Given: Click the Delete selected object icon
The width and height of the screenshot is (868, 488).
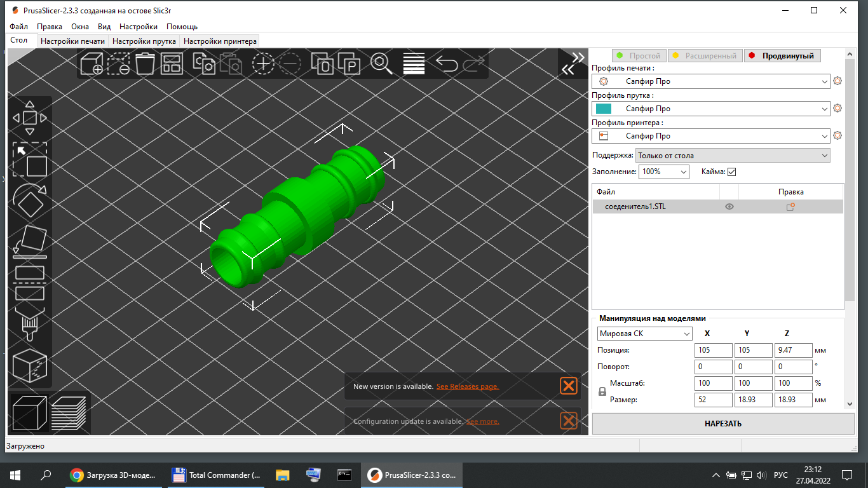Looking at the screenshot, I should (x=119, y=64).
